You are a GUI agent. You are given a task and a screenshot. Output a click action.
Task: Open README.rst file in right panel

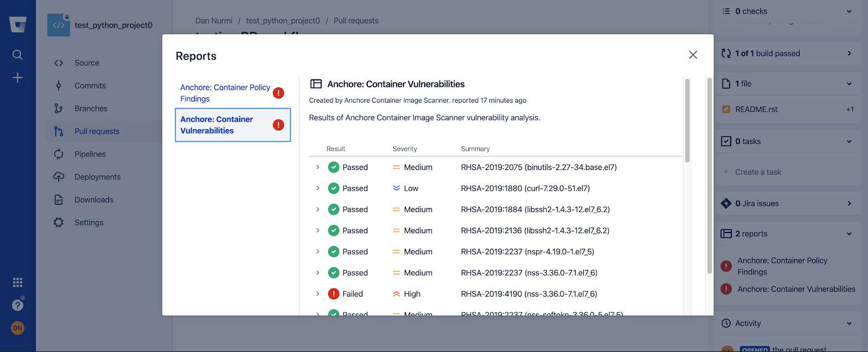tap(756, 110)
